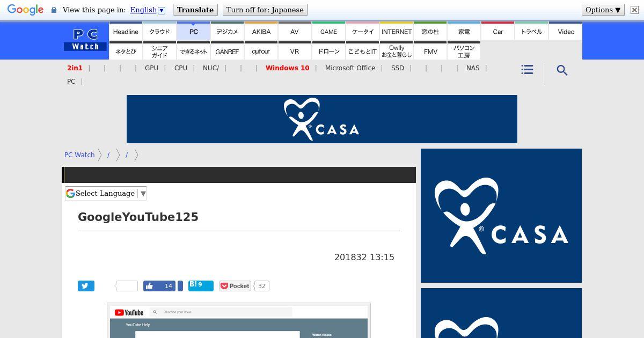Click the NUC/ topic link
644x338 pixels.
point(211,68)
